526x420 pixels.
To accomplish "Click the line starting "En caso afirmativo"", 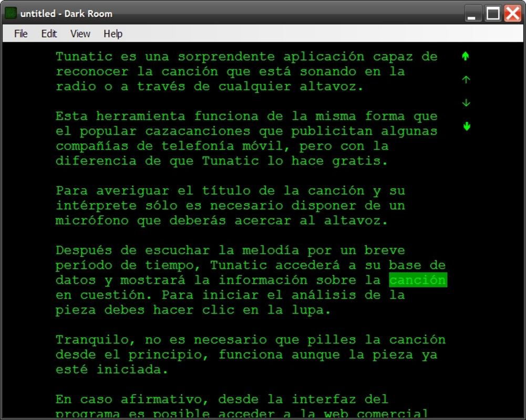I will [222, 400].
